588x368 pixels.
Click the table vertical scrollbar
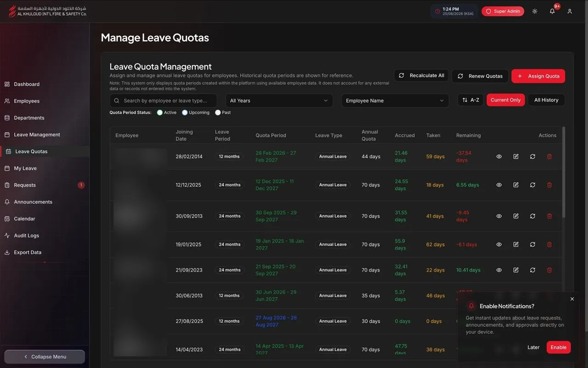(x=564, y=172)
